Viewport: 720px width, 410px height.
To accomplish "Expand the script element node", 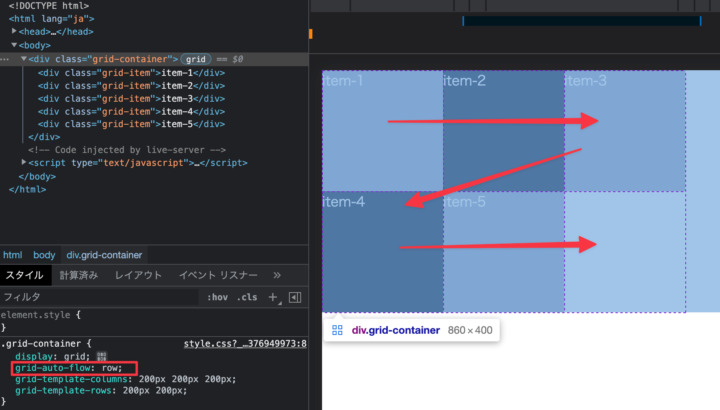I will coord(23,162).
